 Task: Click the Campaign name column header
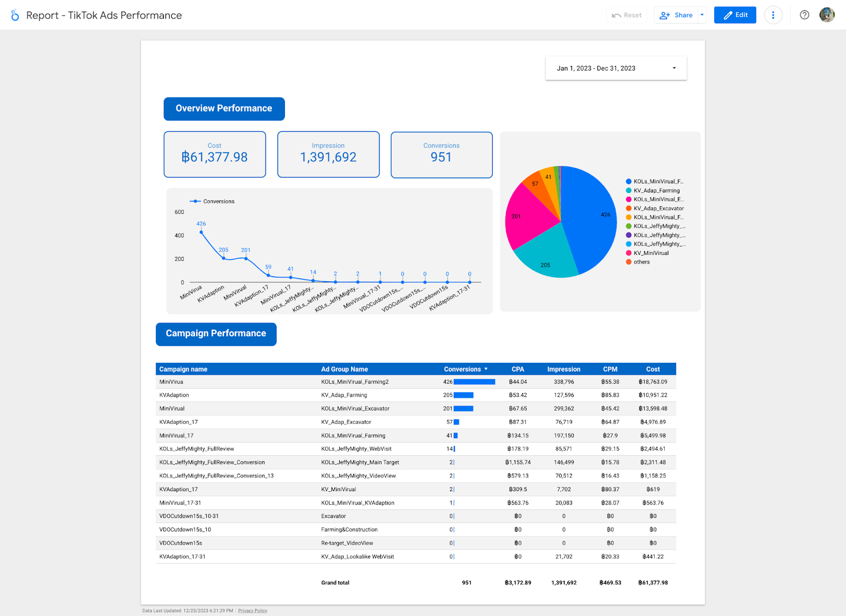(x=183, y=369)
